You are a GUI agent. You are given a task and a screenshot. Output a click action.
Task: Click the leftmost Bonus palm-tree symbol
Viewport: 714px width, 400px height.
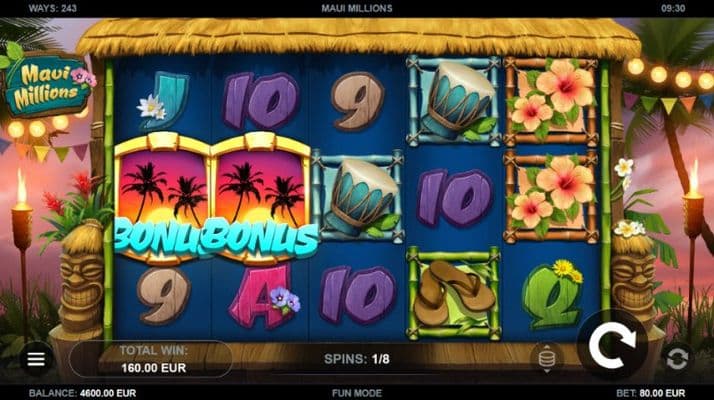[162, 199]
